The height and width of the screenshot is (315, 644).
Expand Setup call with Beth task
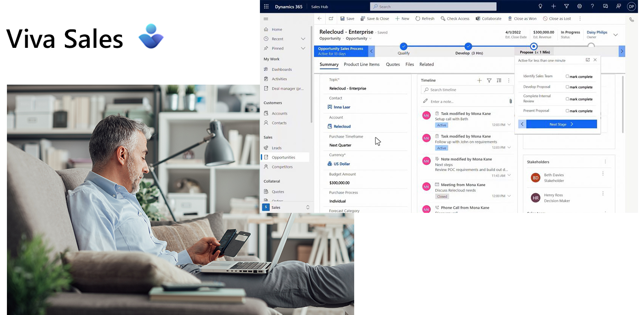[509, 125]
